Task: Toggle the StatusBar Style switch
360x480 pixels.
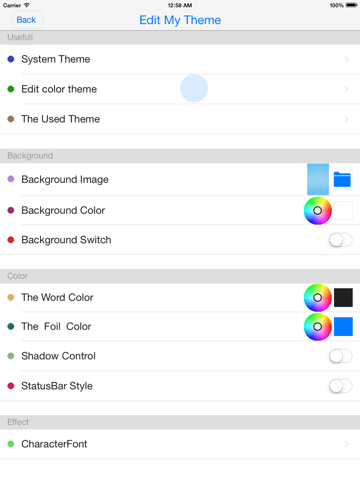Action: (x=340, y=386)
